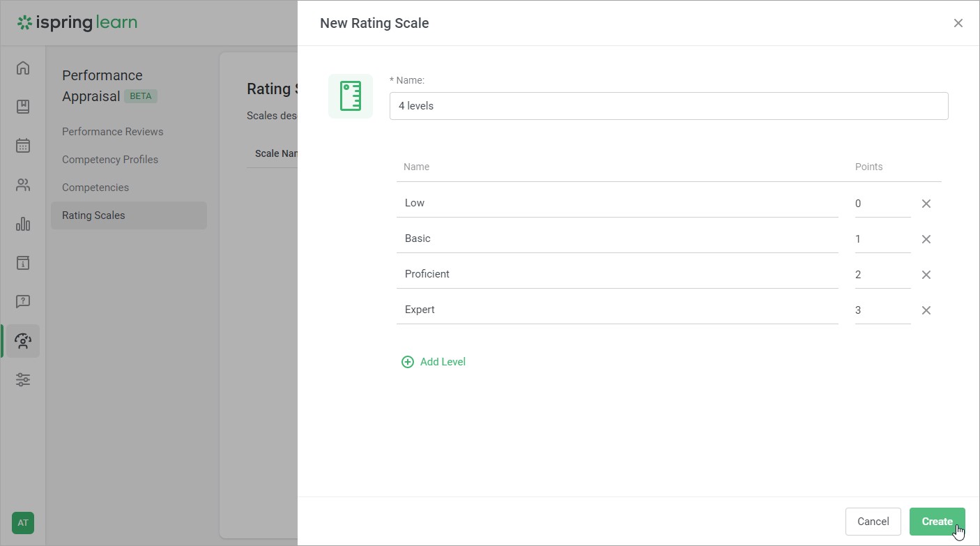
Task: Open the Question chat icon in sidebar
Action: click(23, 302)
